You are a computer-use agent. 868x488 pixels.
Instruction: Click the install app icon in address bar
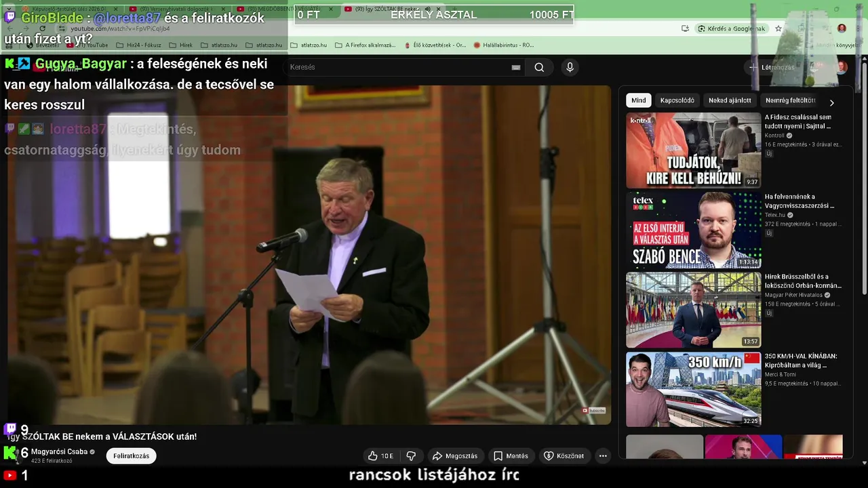tap(686, 28)
